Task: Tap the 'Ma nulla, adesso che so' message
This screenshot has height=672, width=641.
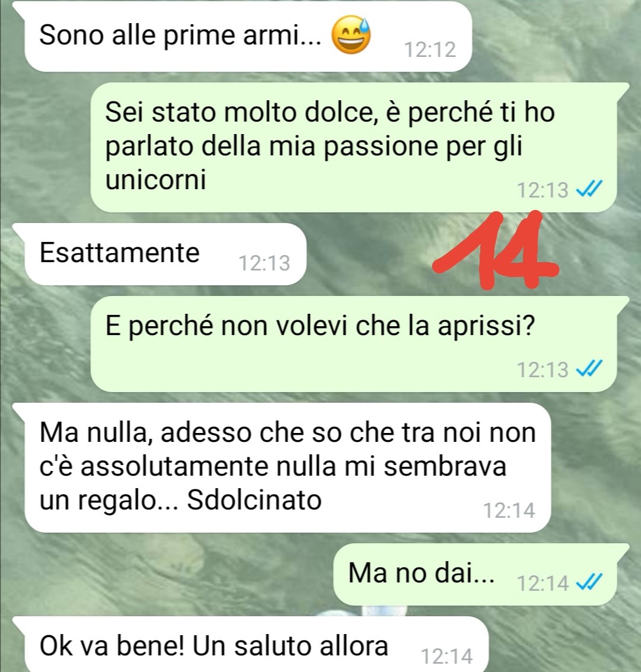Action: pyautogui.click(x=288, y=467)
